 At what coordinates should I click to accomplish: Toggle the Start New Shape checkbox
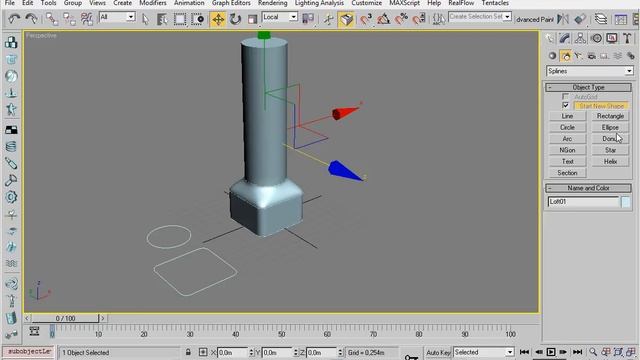565,106
